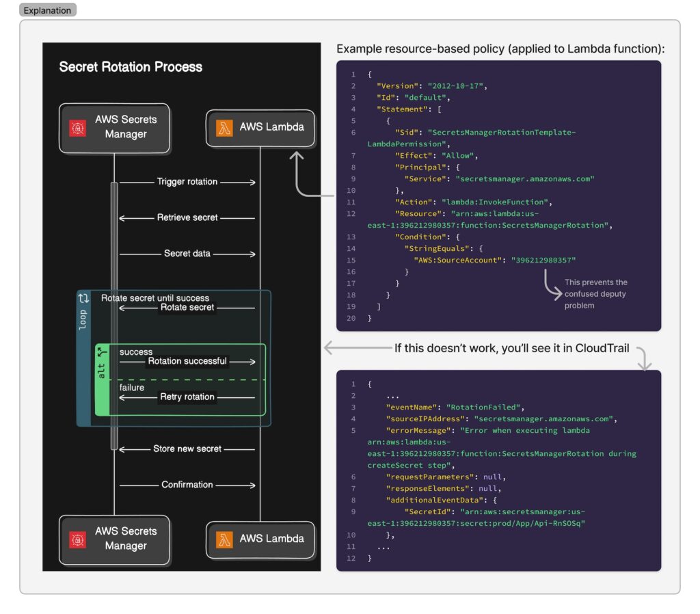Click the 'failure' branch label
Image resolution: width=700 pixels, height=614 pixels.
click(x=132, y=388)
